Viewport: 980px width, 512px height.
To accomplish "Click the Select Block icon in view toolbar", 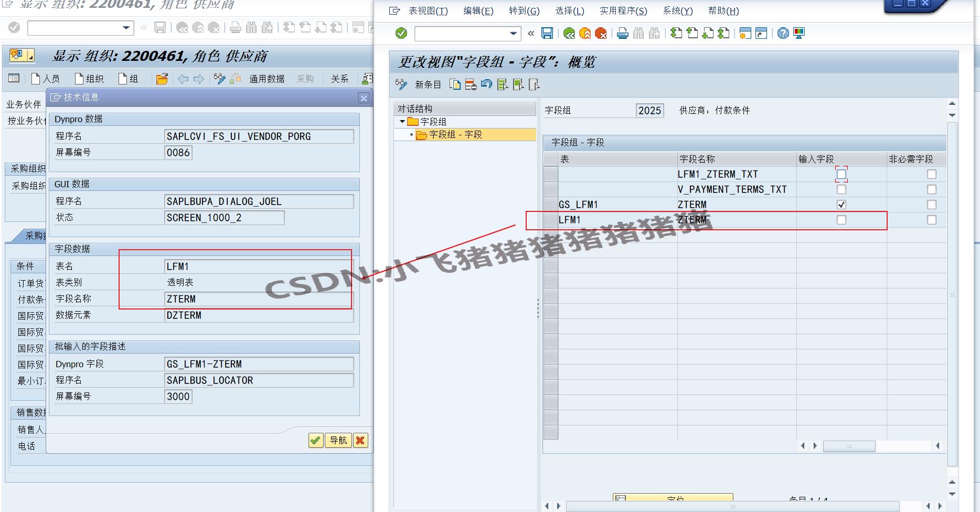I will point(518,84).
